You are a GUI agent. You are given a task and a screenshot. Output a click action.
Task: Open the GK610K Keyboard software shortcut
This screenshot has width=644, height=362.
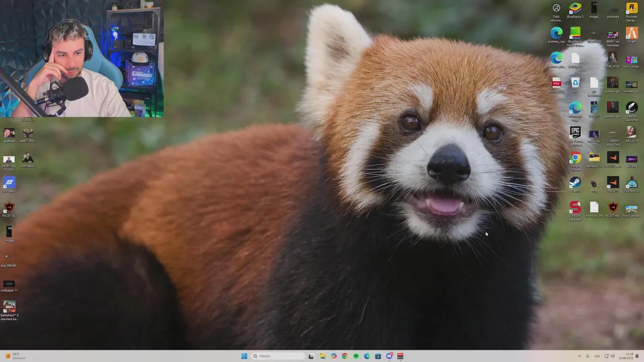click(575, 210)
